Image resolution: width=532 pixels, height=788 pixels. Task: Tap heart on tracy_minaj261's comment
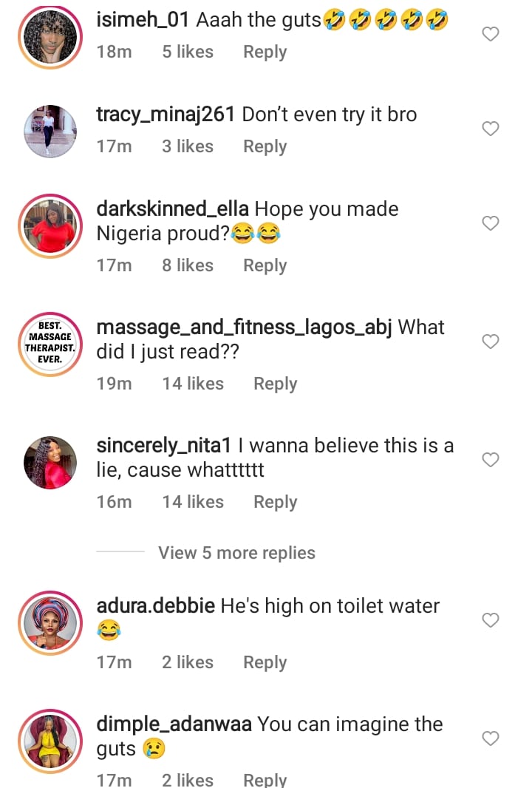(491, 129)
